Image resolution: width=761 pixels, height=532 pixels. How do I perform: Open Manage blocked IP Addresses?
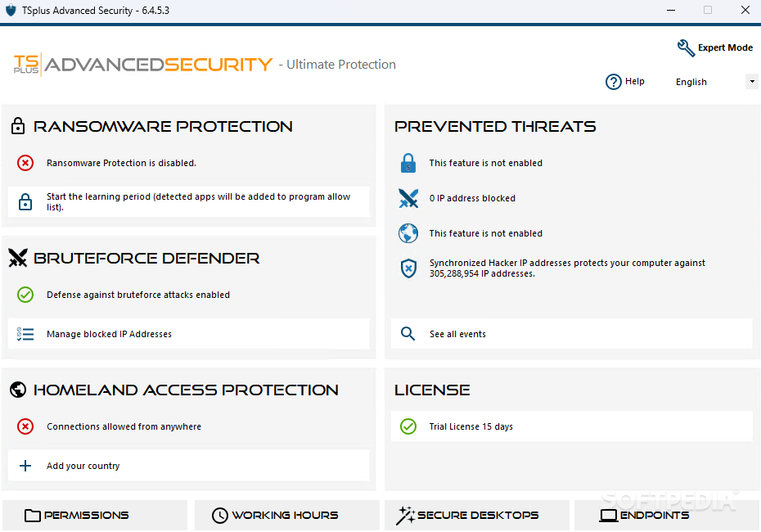tap(188, 334)
